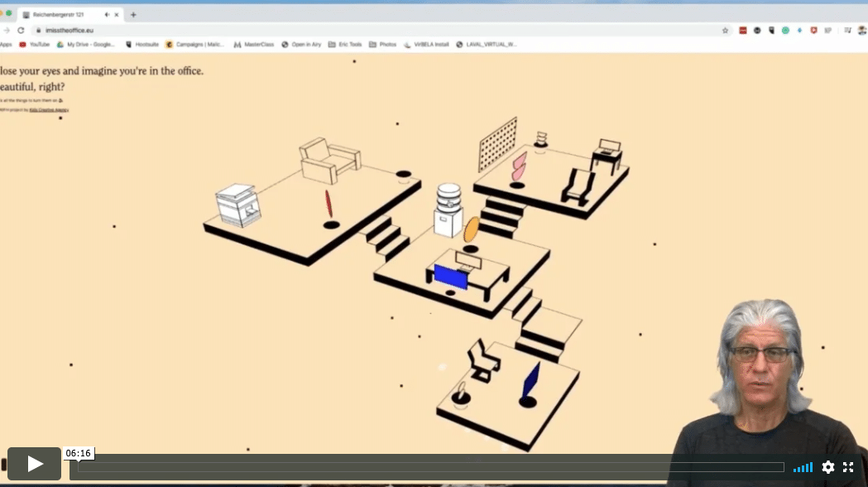Click the pink shape near the pegboard
This screenshot has width=868, height=487.
point(519,166)
